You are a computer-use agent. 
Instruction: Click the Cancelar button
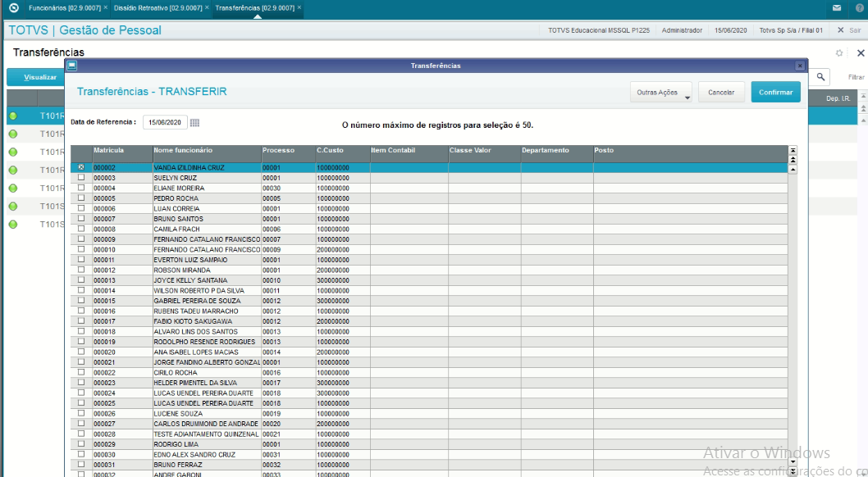(721, 93)
